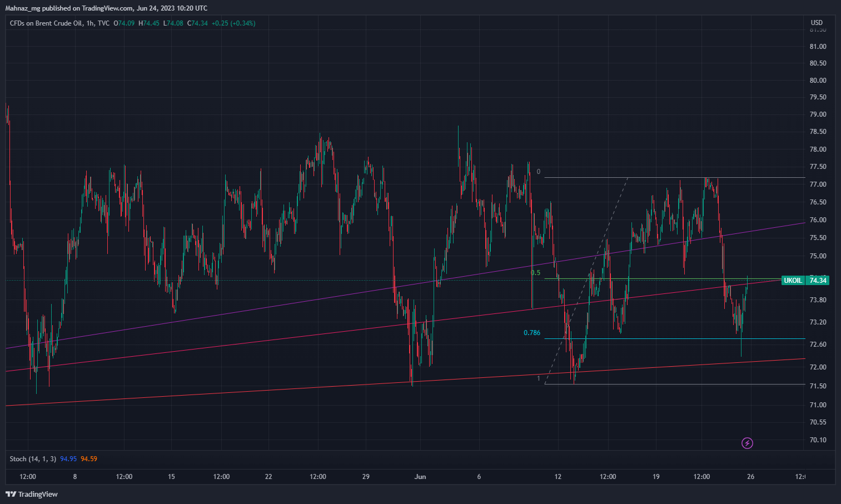841x504 pixels.
Task: Click the 76.00 price axis label
Action: click(818, 220)
